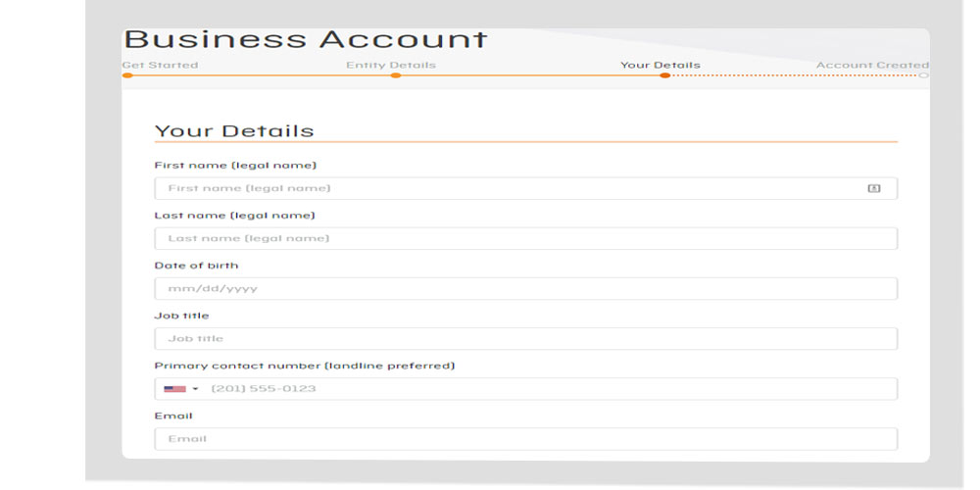This screenshot has height=490, width=980.
Task: Select the Your Details step label
Action: pyautogui.click(x=660, y=66)
